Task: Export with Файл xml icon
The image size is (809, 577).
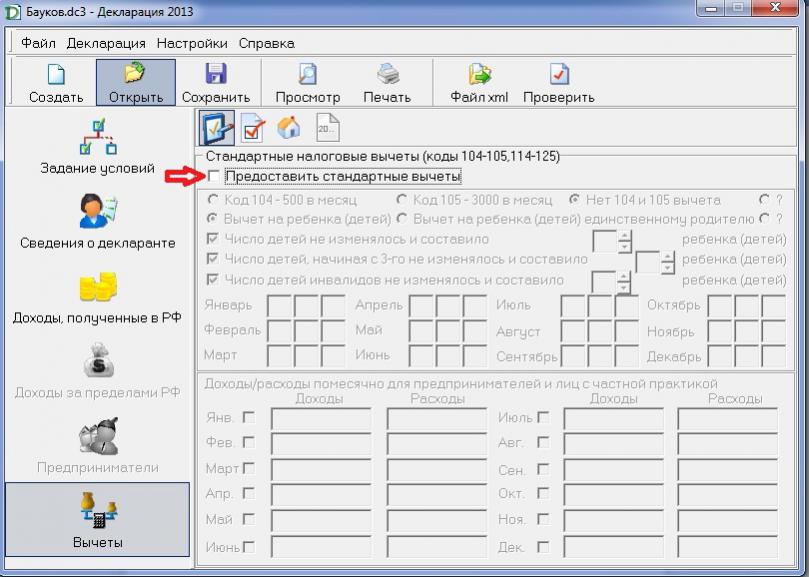Action: pyautogui.click(x=480, y=82)
